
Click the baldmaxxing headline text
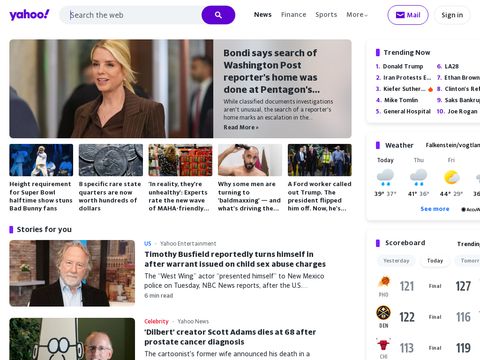coord(249,196)
